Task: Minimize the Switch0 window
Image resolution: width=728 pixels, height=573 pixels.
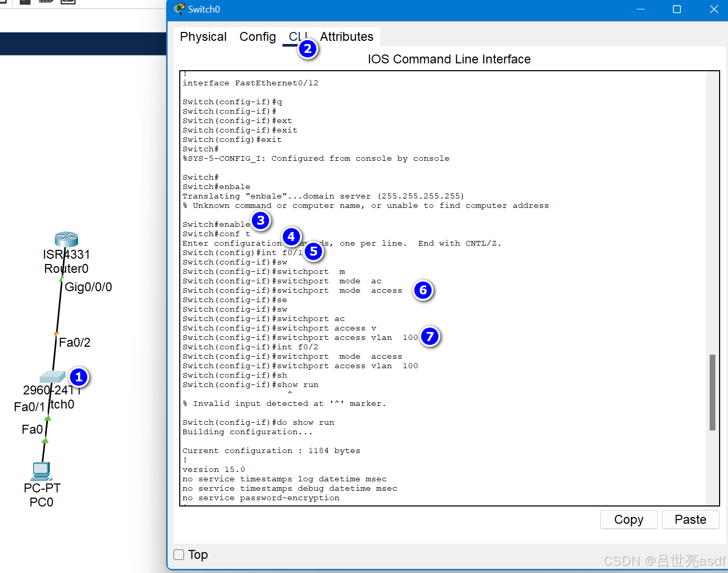Action: tap(640, 9)
